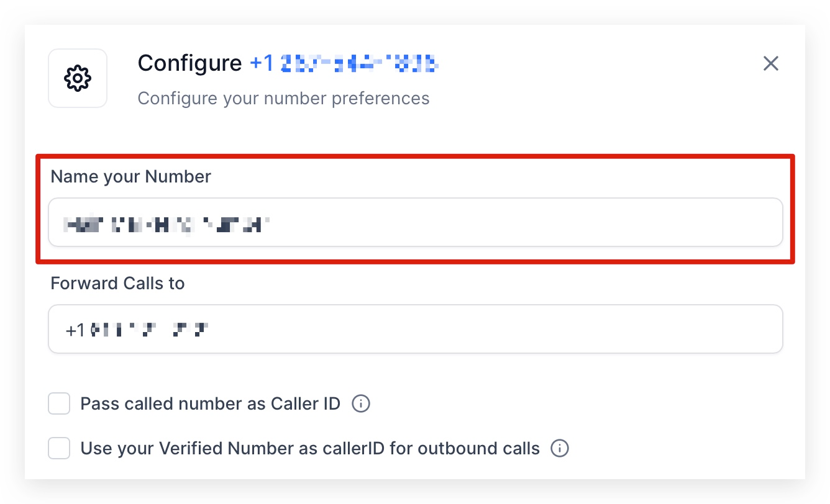Click the blue phone number in header
This screenshot has width=830, height=504.
(x=345, y=63)
